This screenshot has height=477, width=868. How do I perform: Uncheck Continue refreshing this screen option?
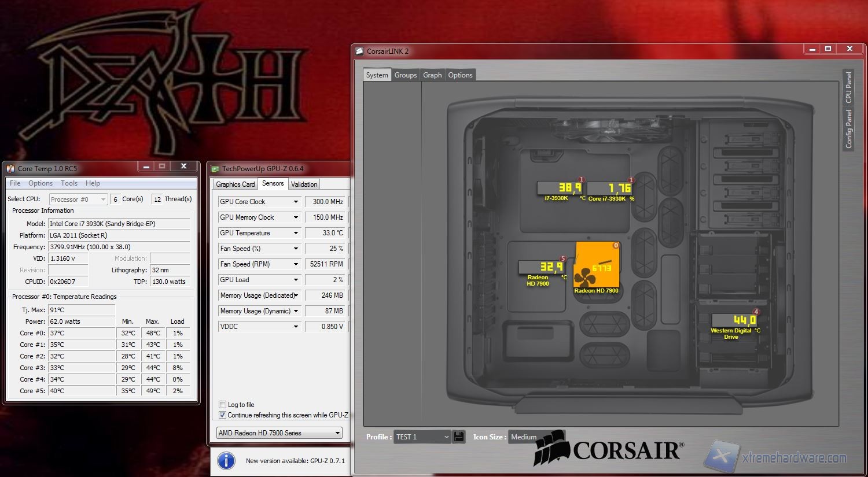coord(223,415)
